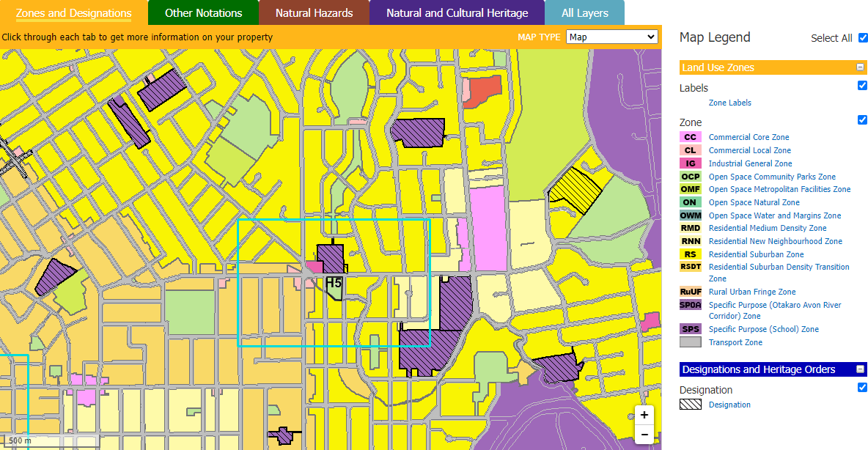Click the RS Residential Suburban swatch
The height and width of the screenshot is (450, 868).
click(x=691, y=254)
